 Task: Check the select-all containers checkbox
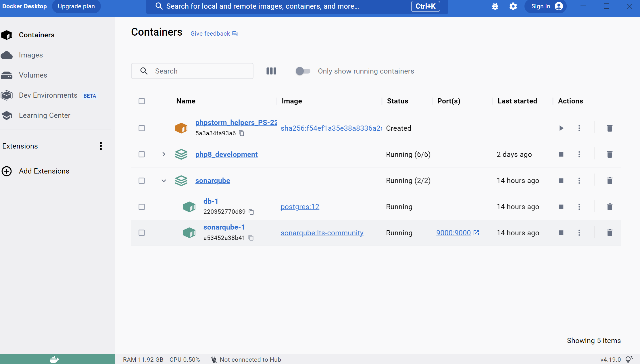142,101
